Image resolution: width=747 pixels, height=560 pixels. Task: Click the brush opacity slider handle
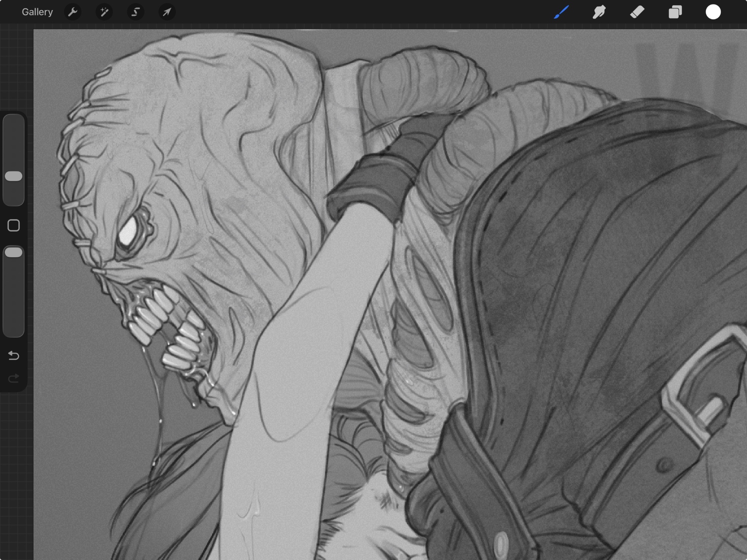pos(14,252)
